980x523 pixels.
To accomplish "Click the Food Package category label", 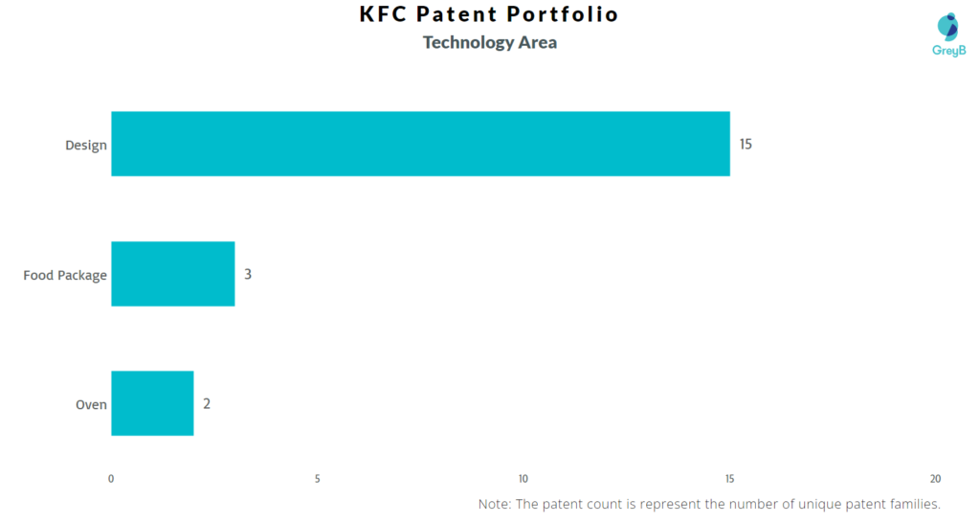I will pyautogui.click(x=65, y=275).
